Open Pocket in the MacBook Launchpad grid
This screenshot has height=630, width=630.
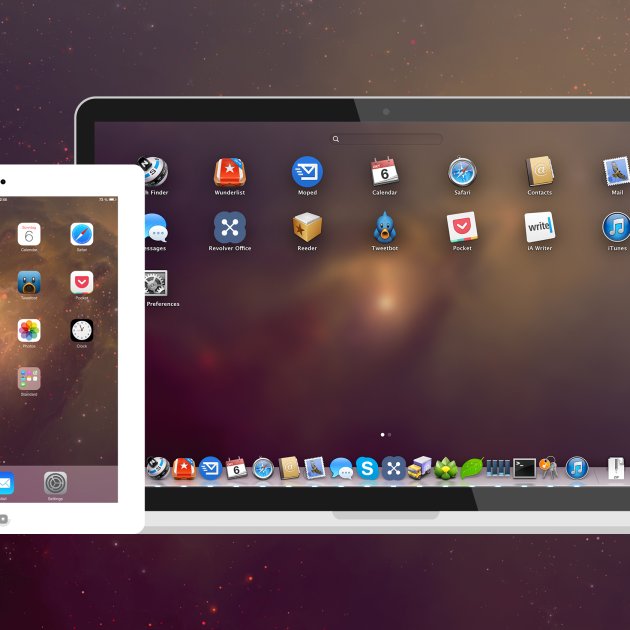462,228
